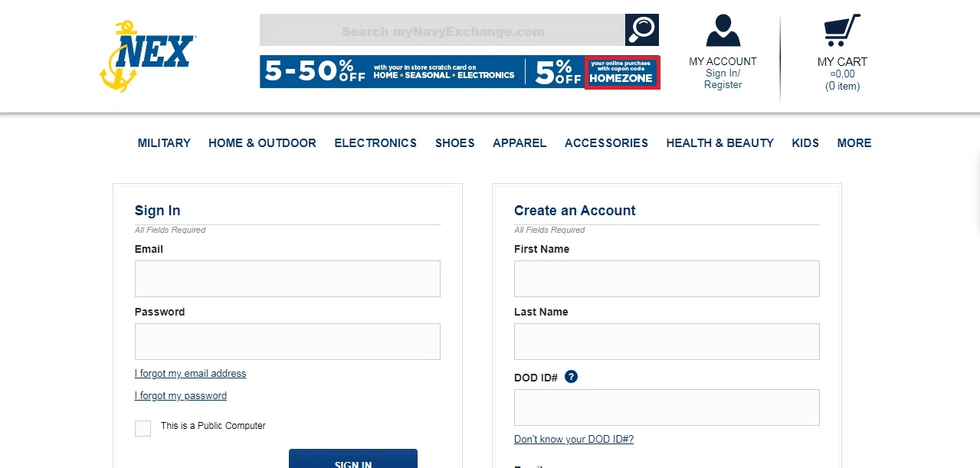This screenshot has height=468, width=980.
Task: Click the My Account person icon
Action: 723,31
